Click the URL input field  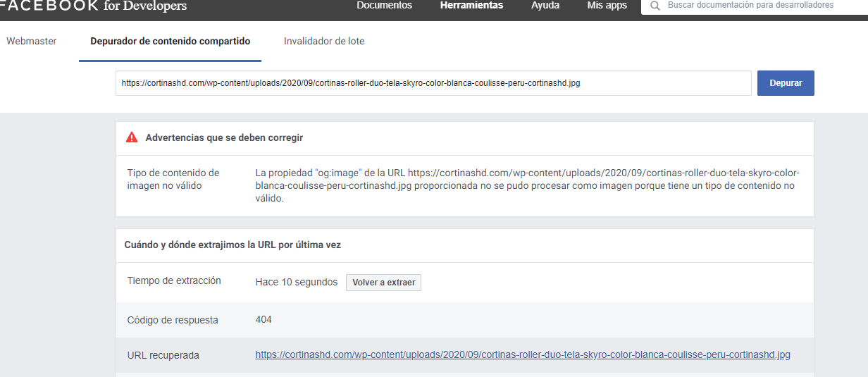tap(433, 82)
